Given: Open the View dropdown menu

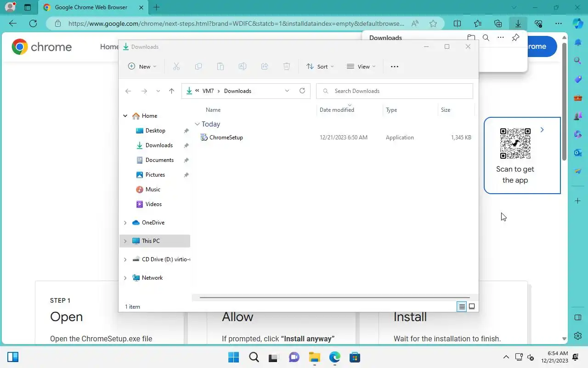Looking at the screenshot, I should click(x=361, y=67).
